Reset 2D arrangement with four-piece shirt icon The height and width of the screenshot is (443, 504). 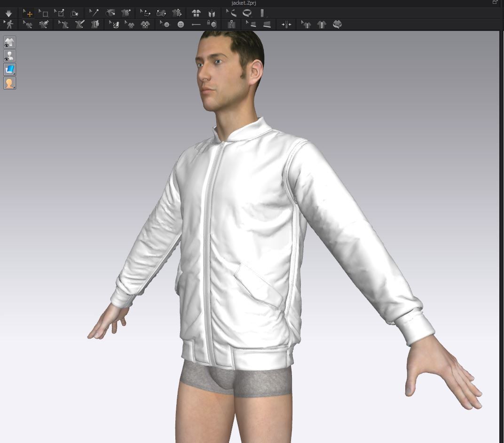coord(196,14)
